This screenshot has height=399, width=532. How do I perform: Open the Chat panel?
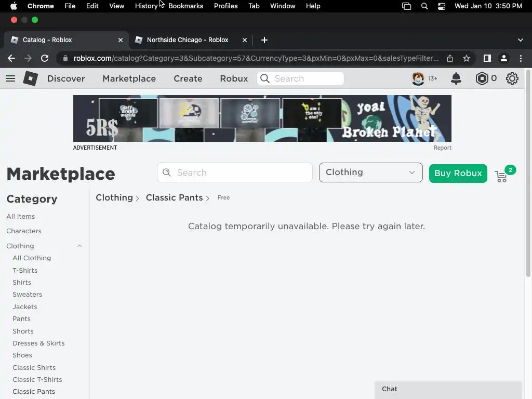[x=448, y=389]
